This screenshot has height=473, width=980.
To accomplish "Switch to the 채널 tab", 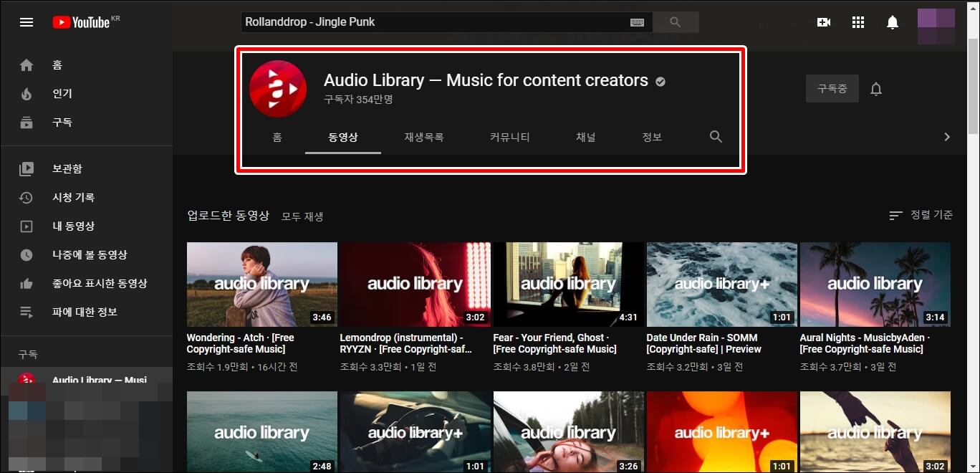I will coord(586,137).
